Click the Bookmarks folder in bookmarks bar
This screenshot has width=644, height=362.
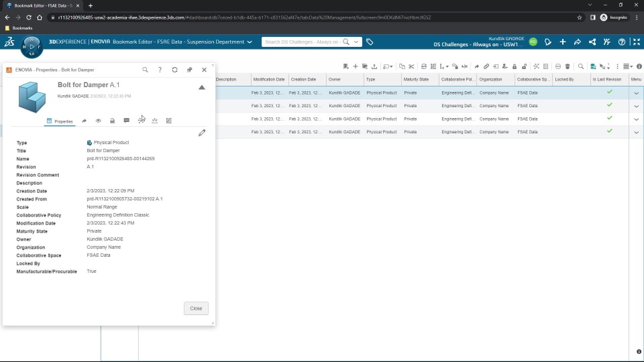tap(19, 28)
